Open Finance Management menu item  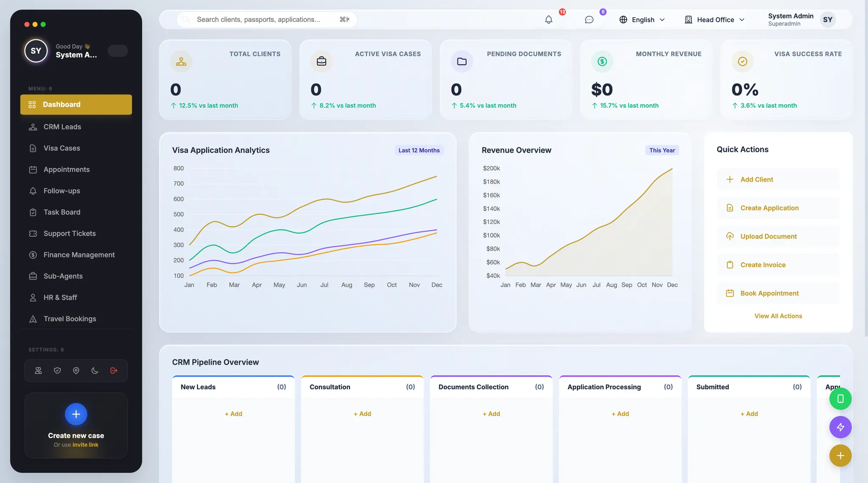click(x=76, y=255)
